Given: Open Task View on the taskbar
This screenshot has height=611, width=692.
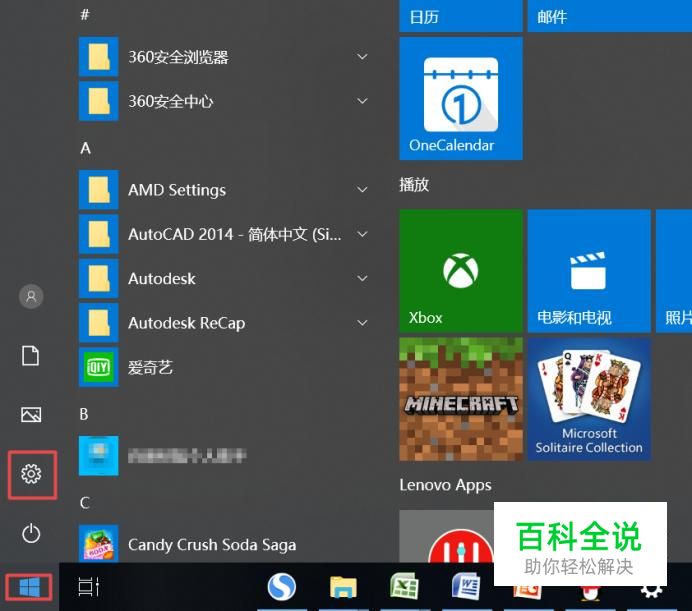Looking at the screenshot, I should [88, 587].
